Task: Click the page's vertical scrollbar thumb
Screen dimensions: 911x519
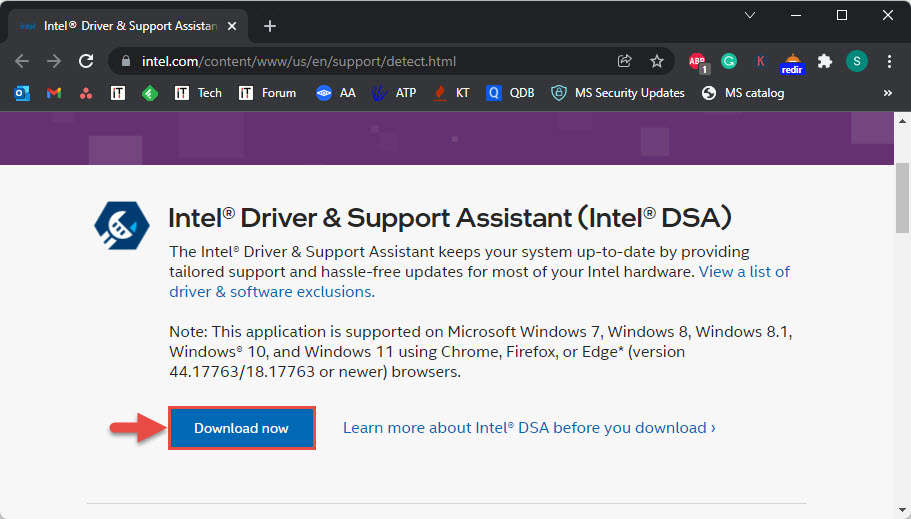Action: click(902, 199)
